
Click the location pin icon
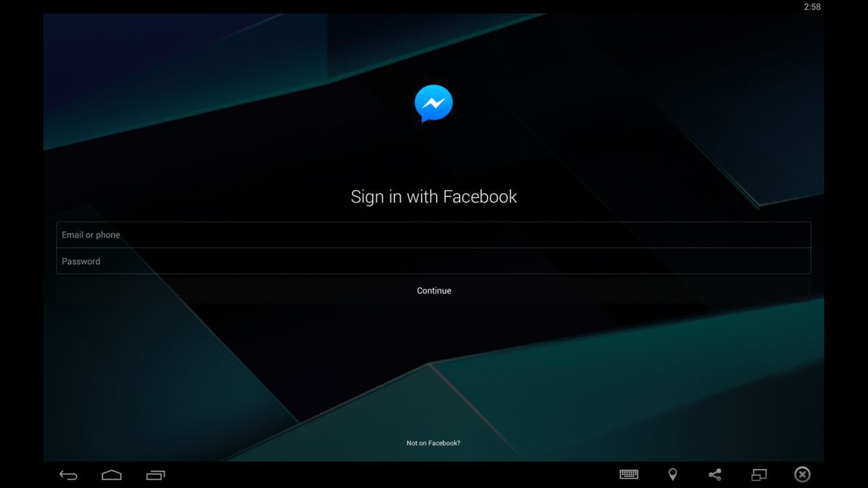click(673, 474)
